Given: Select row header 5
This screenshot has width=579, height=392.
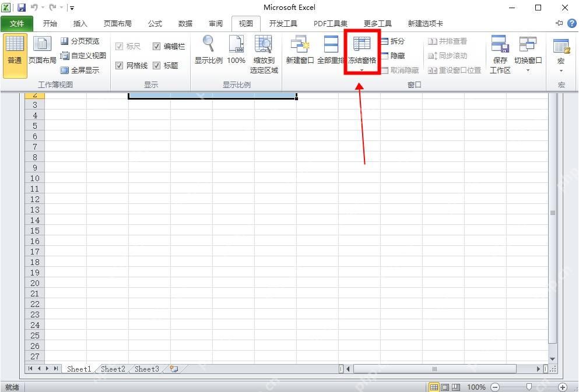Looking at the screenshot, I should pyautogui.click(x=35, y=126).
